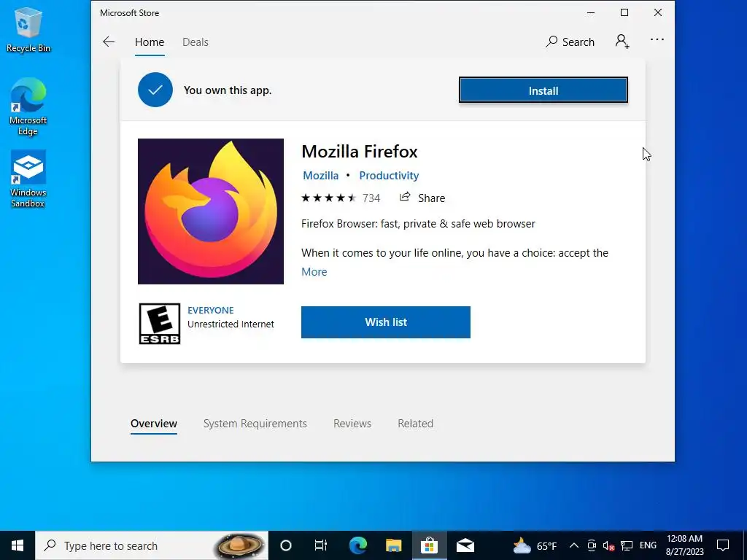Click the Share icon
Image resolution: width=747 pixels, height=560 pixels.
click(405, 197)
